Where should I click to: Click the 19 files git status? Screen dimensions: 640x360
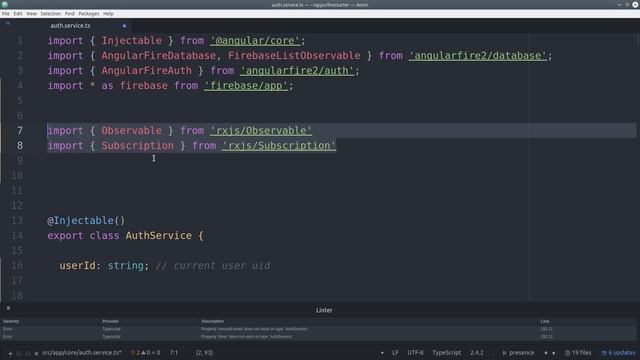[578, 353]
